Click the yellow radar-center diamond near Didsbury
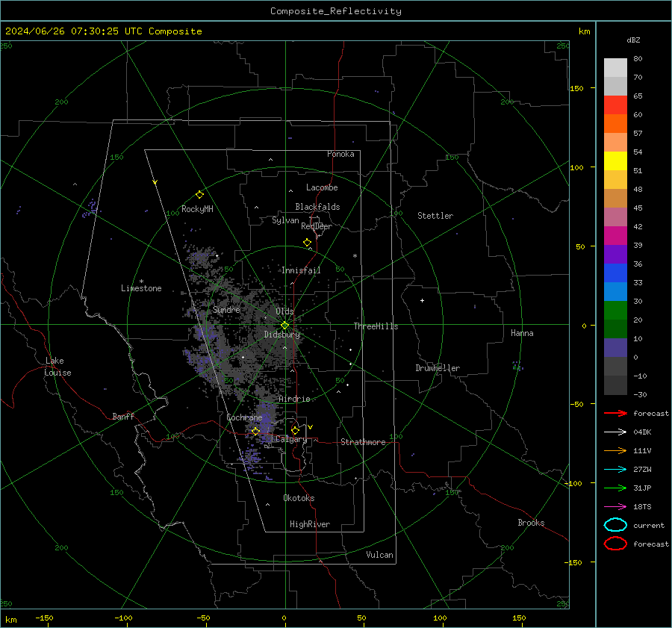 pos(284,325)
